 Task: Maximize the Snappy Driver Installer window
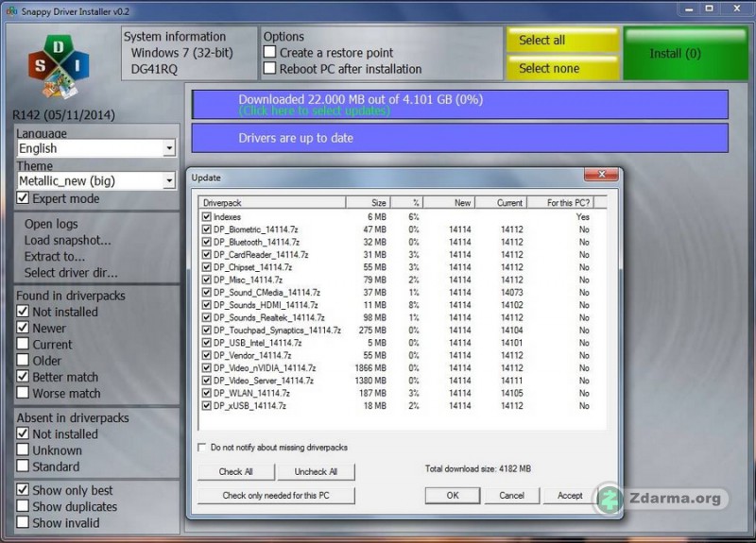pyautogui.click(x=710, y=8)
